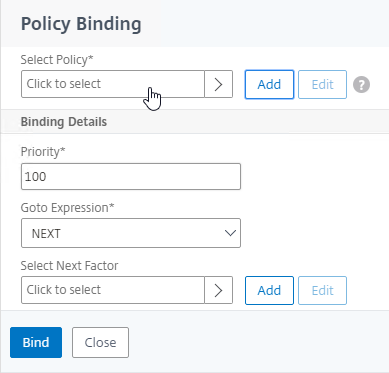Open the help icon beside Select Policy
Viewport: 389px width, 373px height.
click(361, 85)
